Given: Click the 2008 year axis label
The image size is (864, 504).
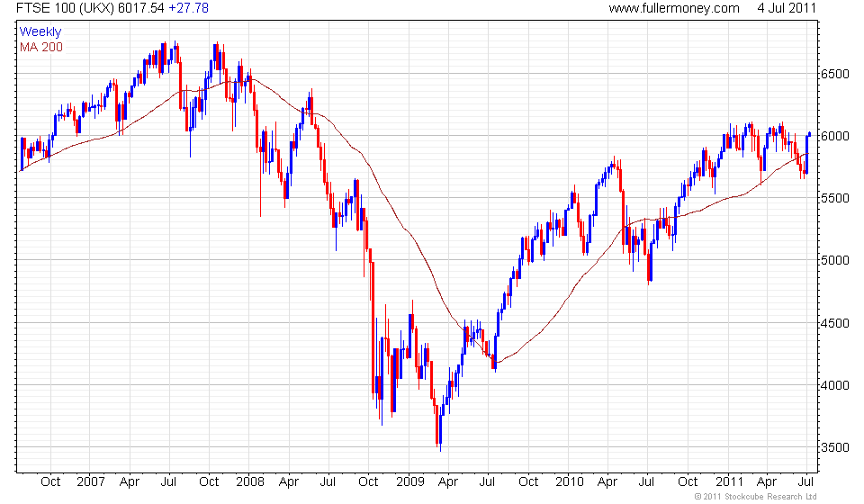Looking at the screenshot, I should point(250,482).
